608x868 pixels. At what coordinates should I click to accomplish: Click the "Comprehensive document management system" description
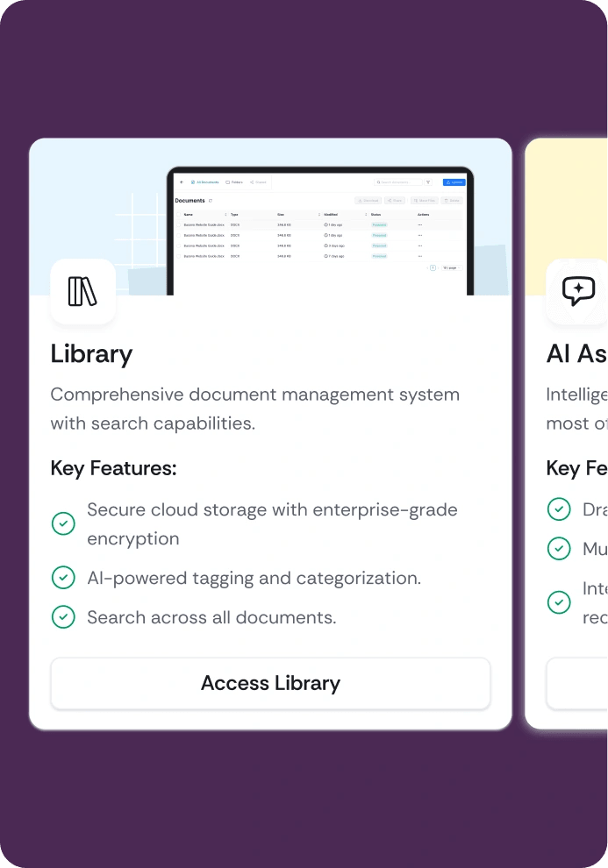(254, 409)
